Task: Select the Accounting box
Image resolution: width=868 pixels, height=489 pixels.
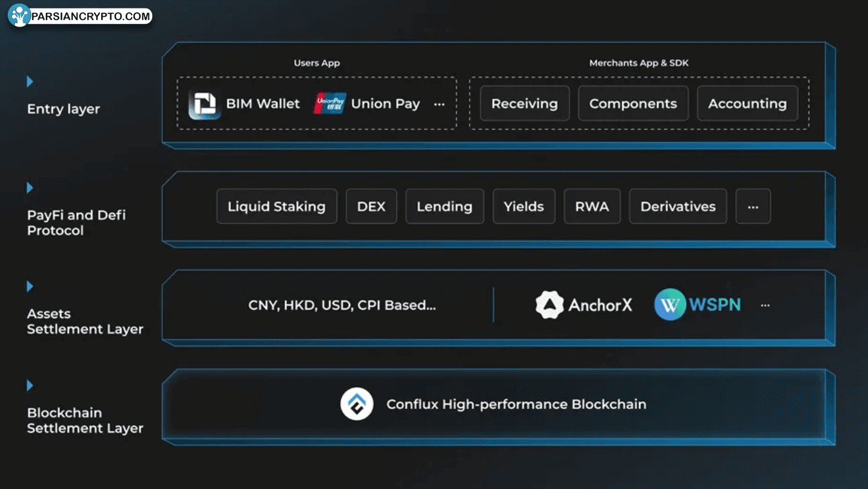Action: [747, 103]
